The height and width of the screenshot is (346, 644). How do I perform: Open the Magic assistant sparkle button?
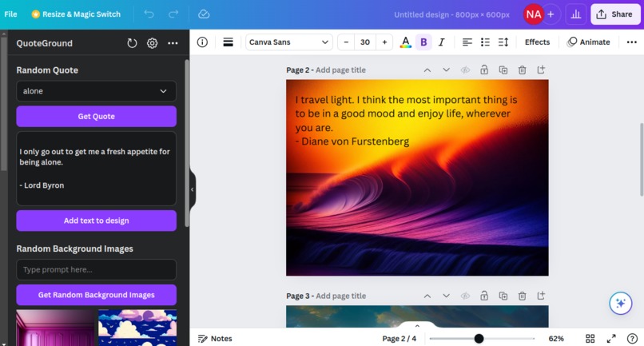pos(621,304)
